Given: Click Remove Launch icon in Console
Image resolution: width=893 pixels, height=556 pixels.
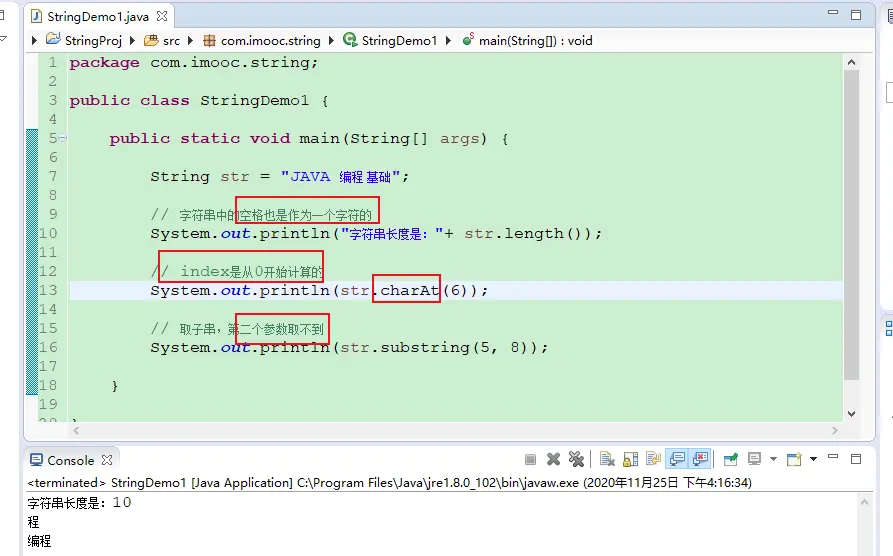Looking at the screenshot, I should pos(553,460).
